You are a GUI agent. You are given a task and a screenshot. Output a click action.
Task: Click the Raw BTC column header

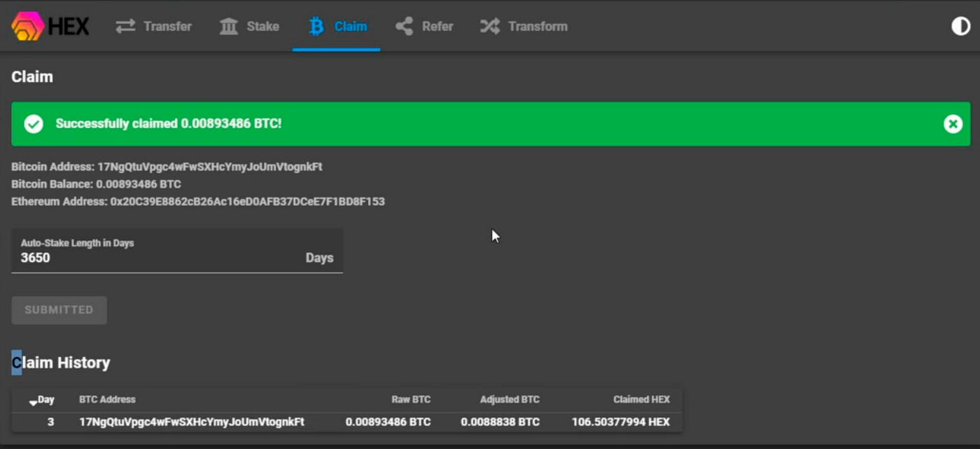(x=411, y=399)
